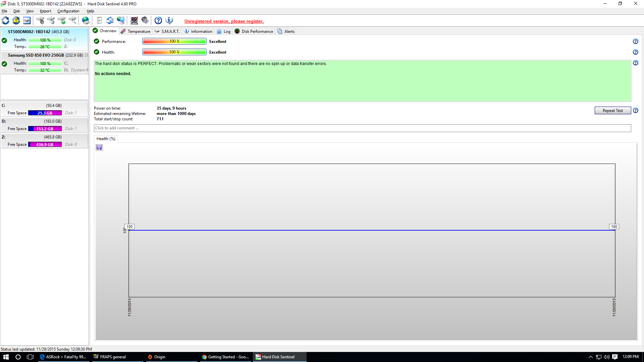644x362 pixels.
Task: Click the Performance 100% gradient bar
Action: pyautogui.click(x=174, y=41)
